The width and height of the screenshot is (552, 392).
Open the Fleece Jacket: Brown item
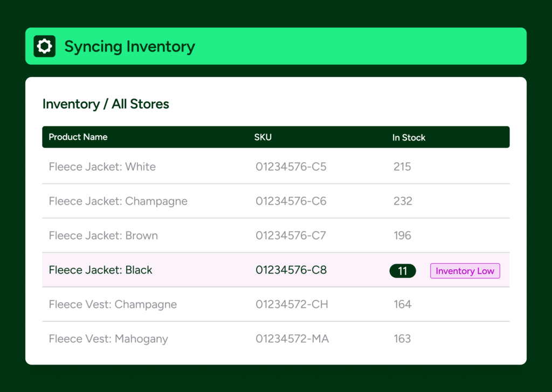tap(103, 236)
